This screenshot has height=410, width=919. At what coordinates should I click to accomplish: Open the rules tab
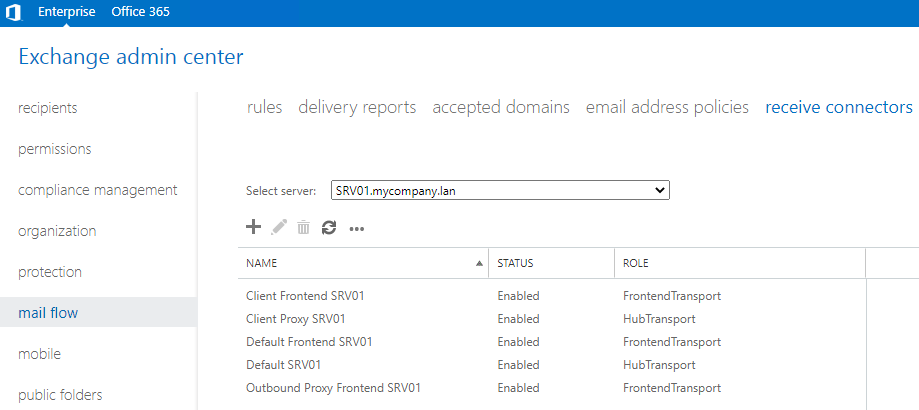[264, 107]
